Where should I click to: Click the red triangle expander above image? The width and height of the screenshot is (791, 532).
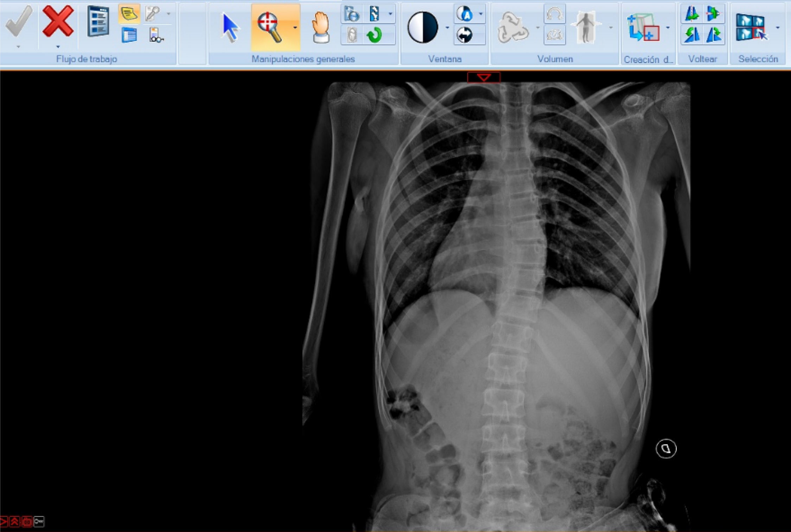[484, 77]
